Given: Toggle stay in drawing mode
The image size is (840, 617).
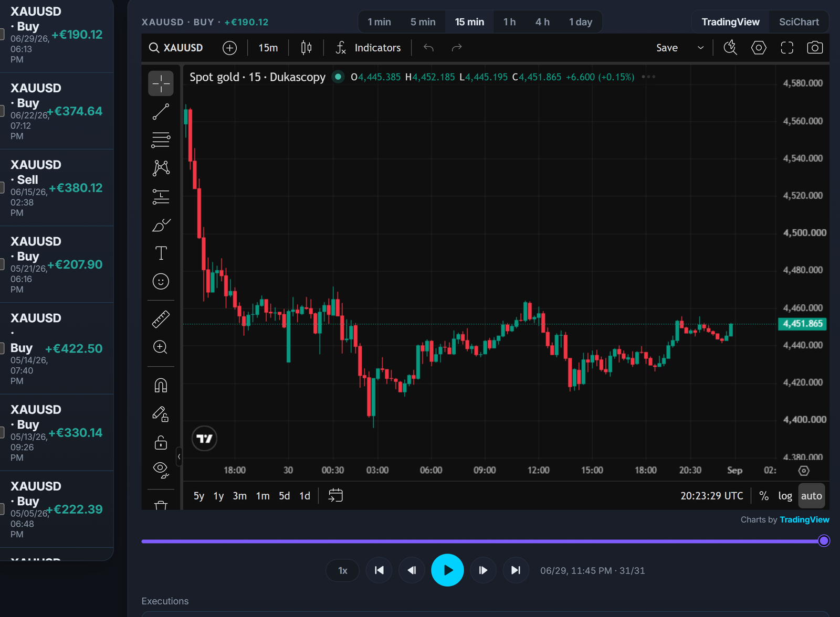Looking at the screenshot, I should pyautogui.click(x=161, y=414).
